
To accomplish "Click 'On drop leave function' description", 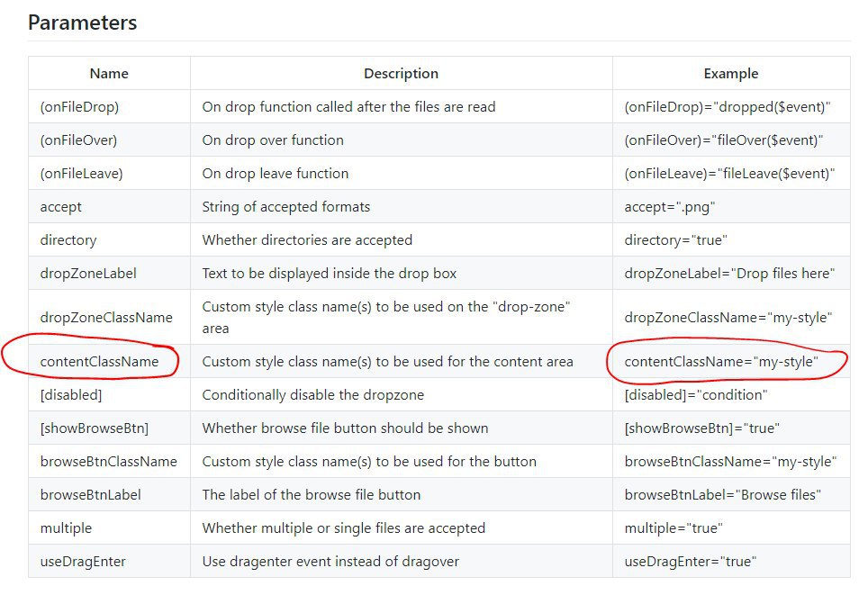I will coord(276,173).
